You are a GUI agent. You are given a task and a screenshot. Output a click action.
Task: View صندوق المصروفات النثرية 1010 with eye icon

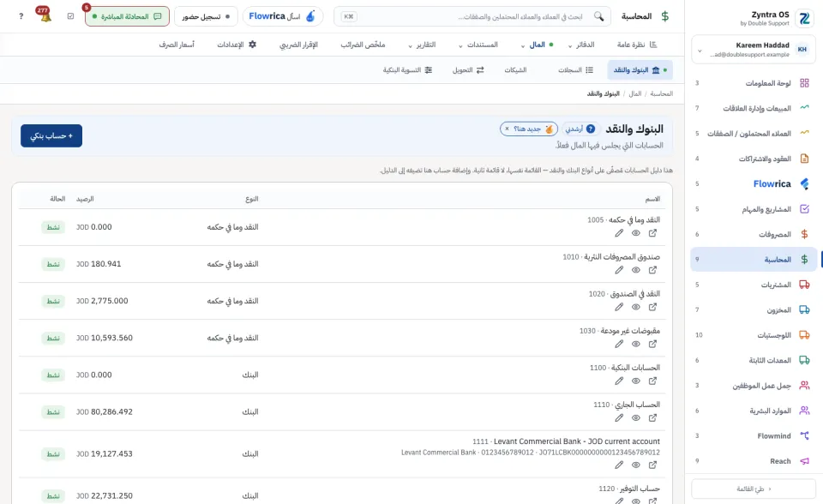(x=635, y=270)
